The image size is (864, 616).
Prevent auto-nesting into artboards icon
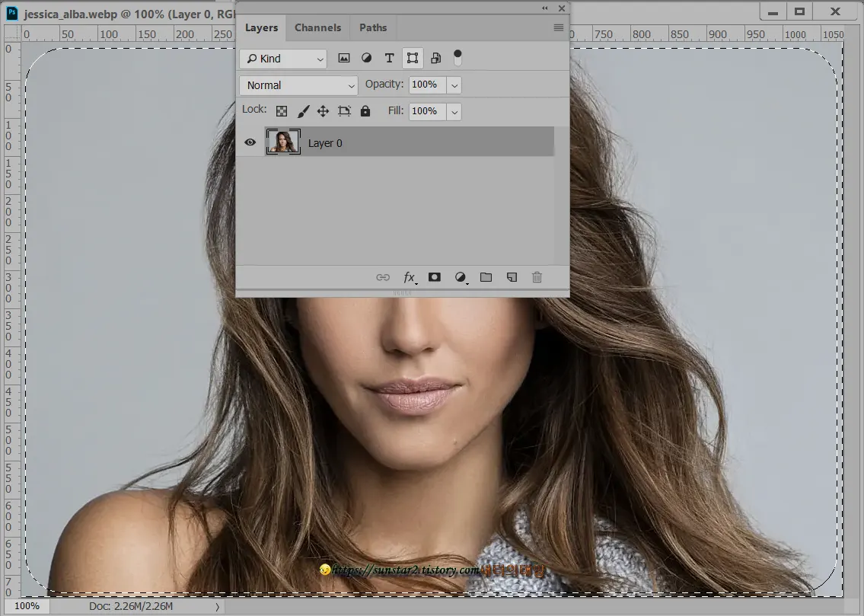(344, 111)
